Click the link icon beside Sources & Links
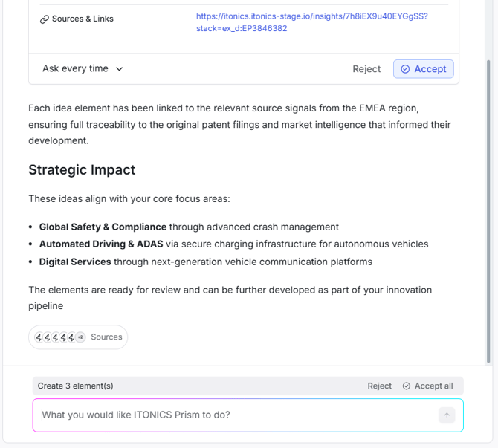 point(44,19)
